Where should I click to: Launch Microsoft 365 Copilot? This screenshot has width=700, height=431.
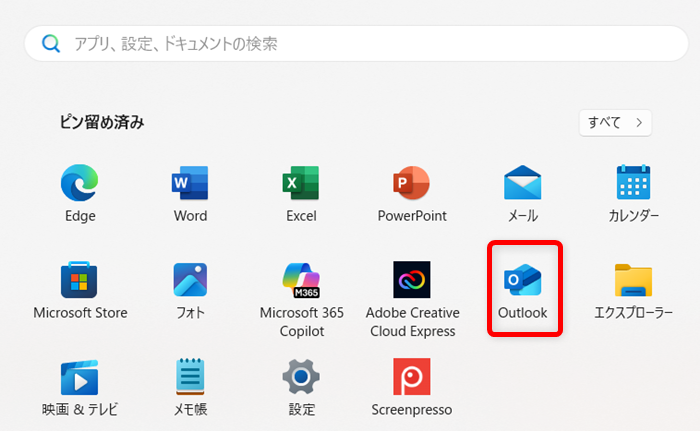(x=301, y=282)
